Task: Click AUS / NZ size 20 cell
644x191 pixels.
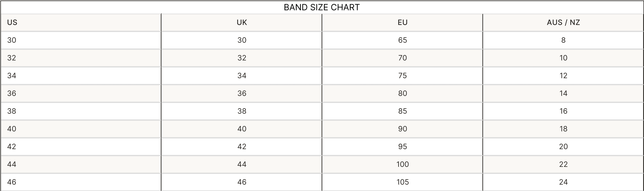Action: pyautogui.click(x=563, y=147)
